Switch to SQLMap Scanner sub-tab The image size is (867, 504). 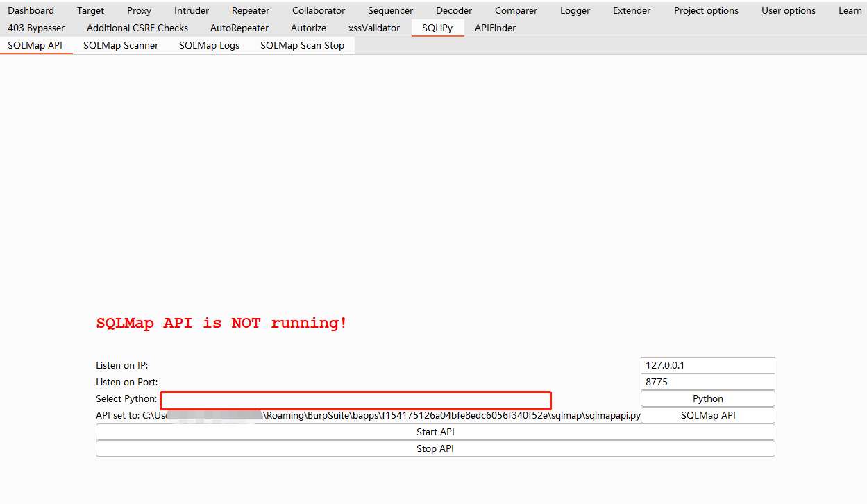[x=121, y=45]
